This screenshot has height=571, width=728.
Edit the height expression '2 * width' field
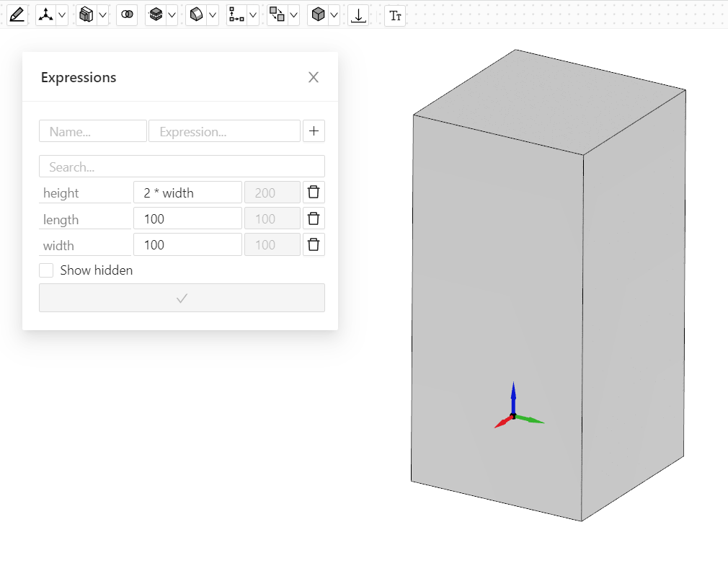(187, 192)
